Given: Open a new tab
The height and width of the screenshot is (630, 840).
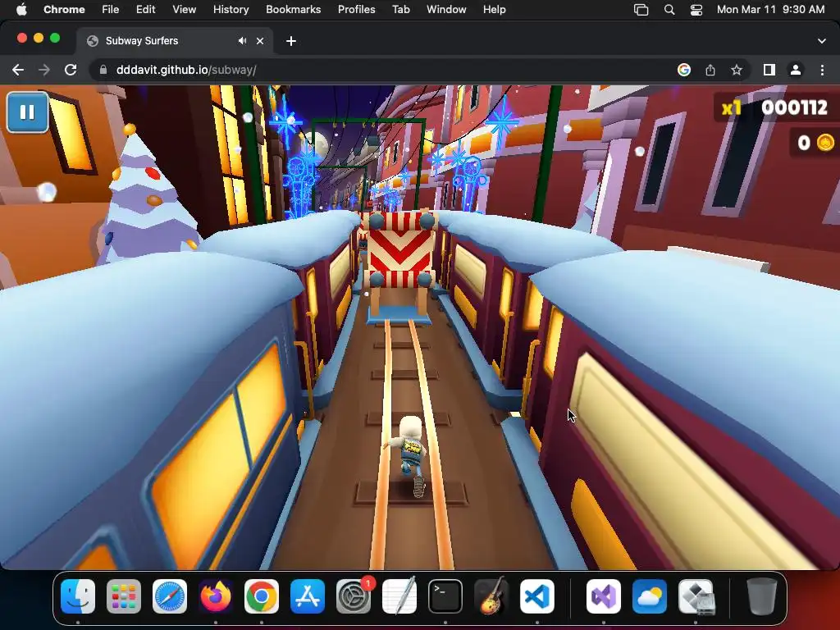Looking at the screenshot, I should pos(291,41).
